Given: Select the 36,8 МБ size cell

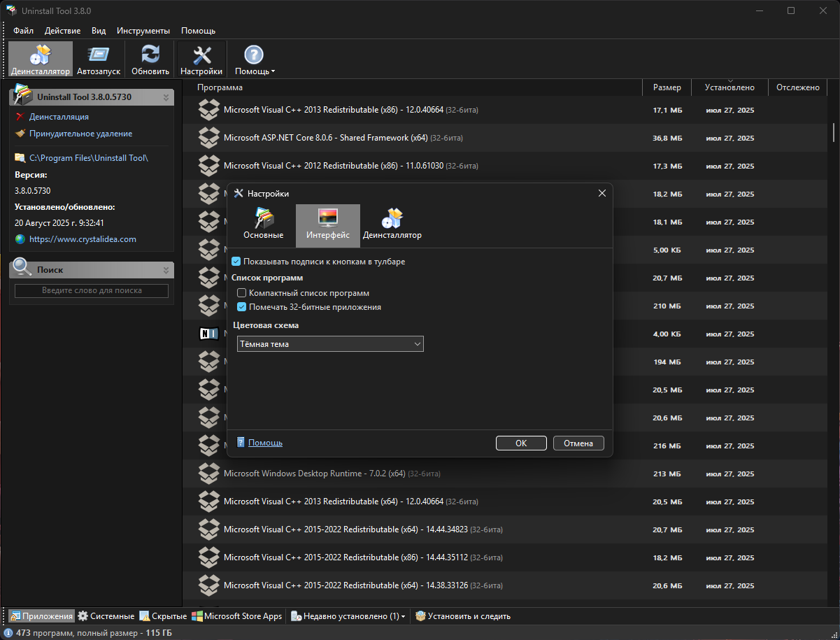Looking at the screenshot, I should [x=667, y=138].
